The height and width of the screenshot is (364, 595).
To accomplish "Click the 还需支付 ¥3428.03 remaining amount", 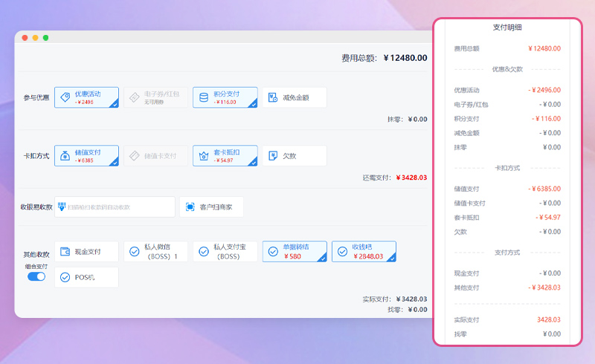I will point(411,178).
